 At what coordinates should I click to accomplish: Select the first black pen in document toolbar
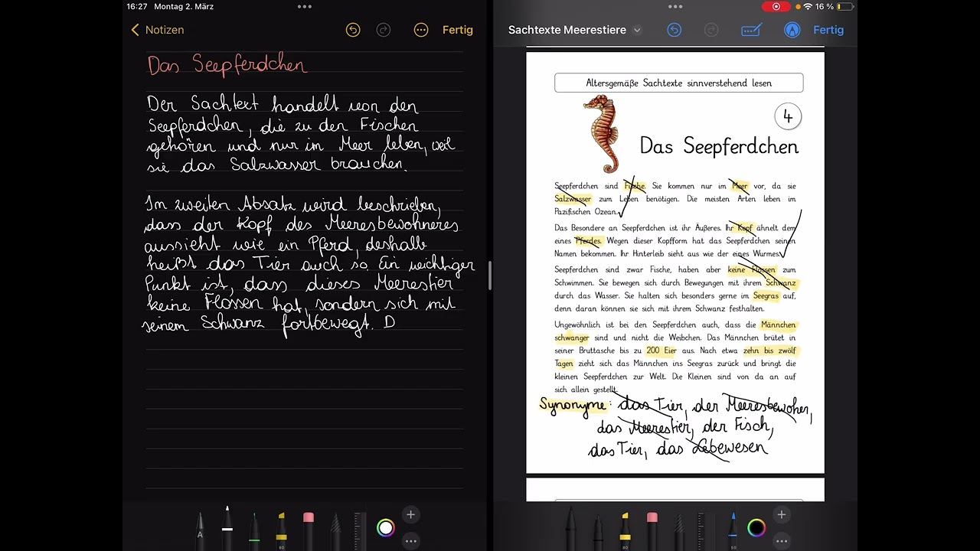point(571,528)
